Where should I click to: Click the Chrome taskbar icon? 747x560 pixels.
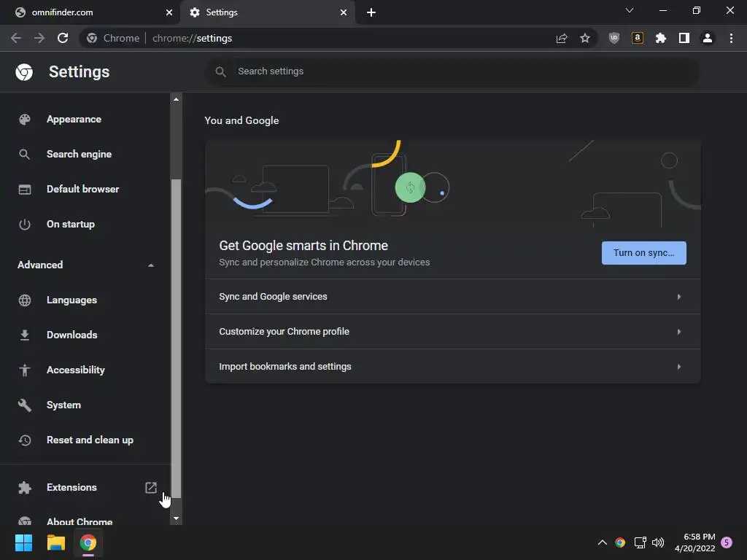(88, 542)
